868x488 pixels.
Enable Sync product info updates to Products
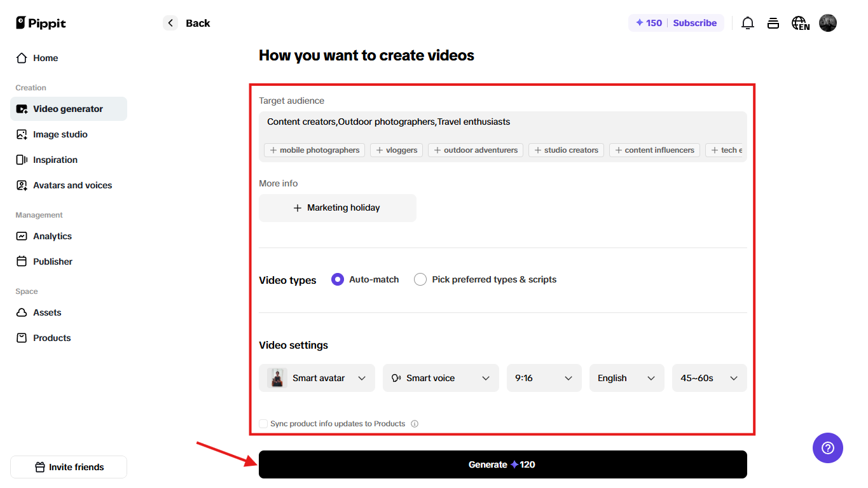263,423
